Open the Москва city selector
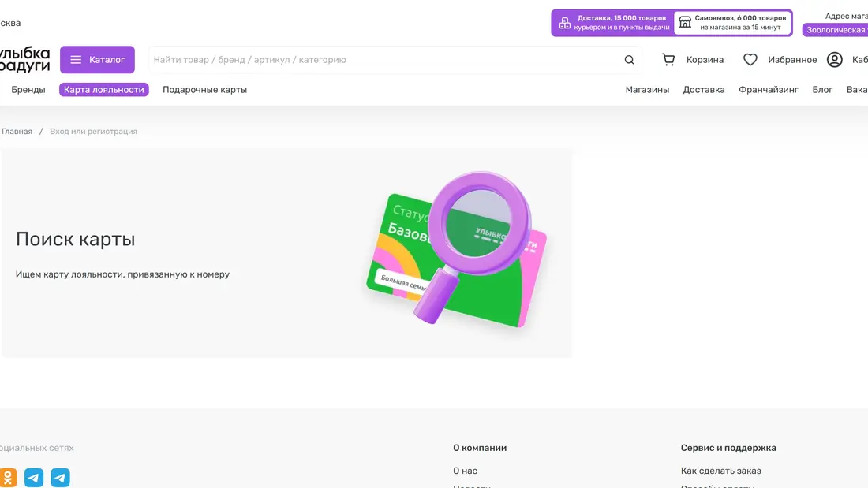Image resolution: width=868 pixels, height=488 pixels. [10, 23]
